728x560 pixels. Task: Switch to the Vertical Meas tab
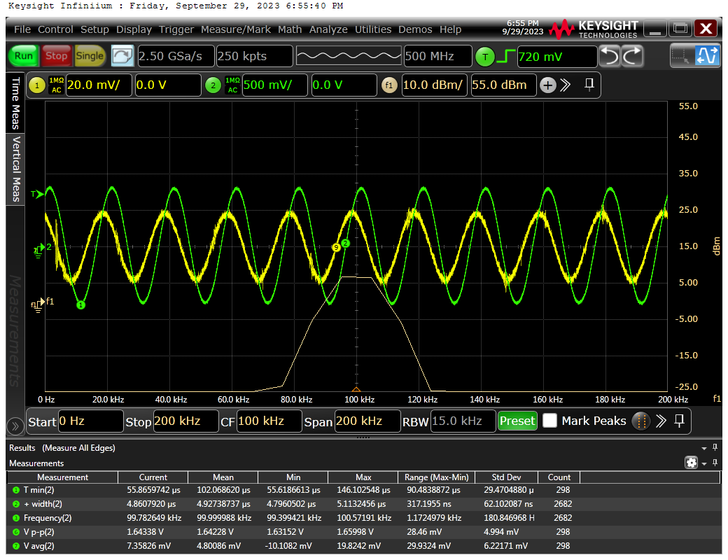point(15,168)
